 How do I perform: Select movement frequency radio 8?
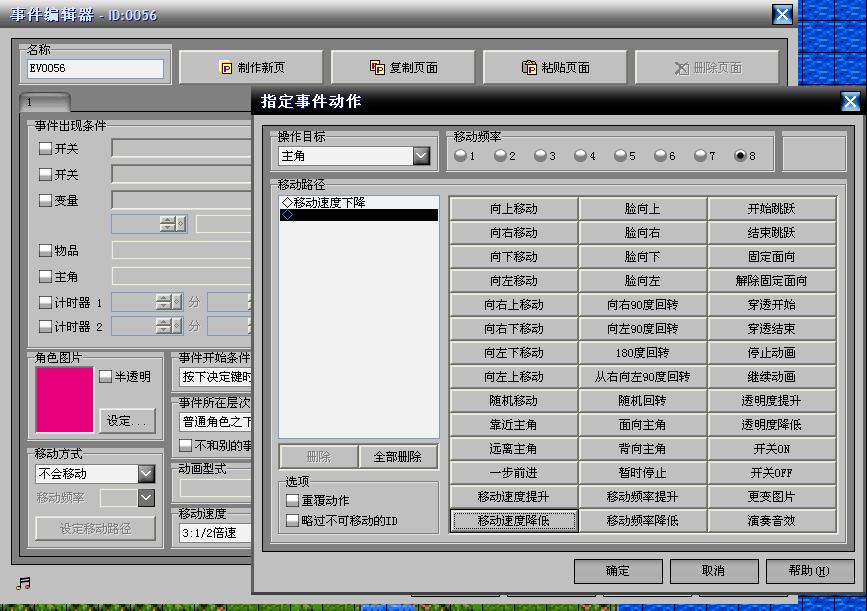tap(740, 155)
